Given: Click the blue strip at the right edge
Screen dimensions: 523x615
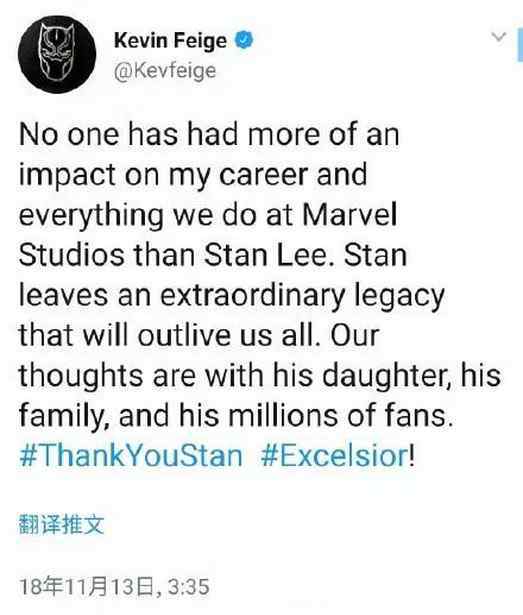Looking at the screenshot, I should [520, 44].
